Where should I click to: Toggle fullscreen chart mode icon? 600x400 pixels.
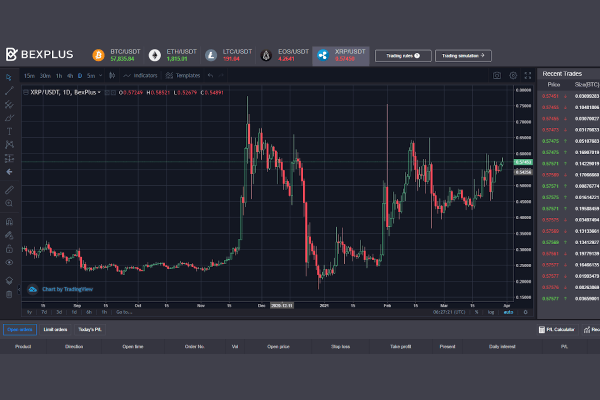point(528,75)
